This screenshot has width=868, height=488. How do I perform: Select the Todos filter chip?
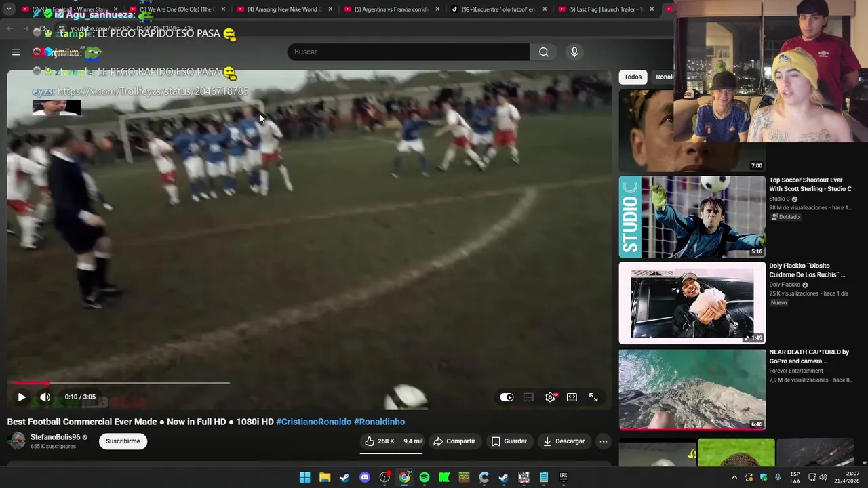point(633,77)
